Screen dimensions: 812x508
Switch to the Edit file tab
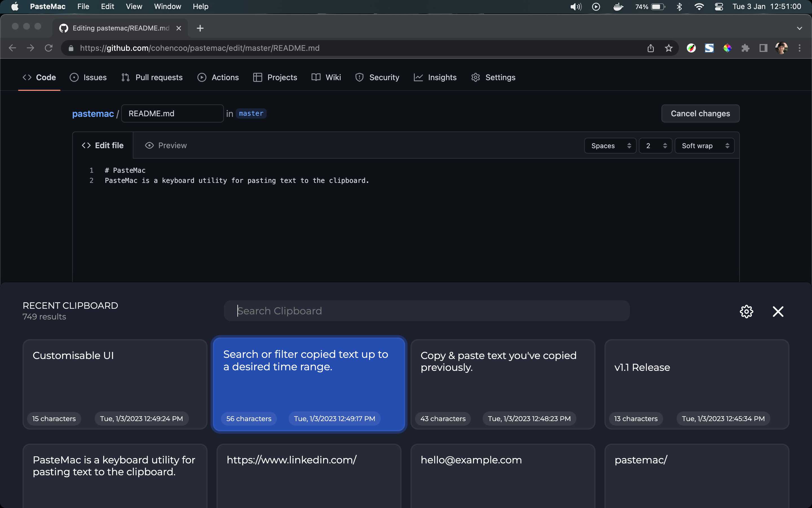click(x=103, y=145)
